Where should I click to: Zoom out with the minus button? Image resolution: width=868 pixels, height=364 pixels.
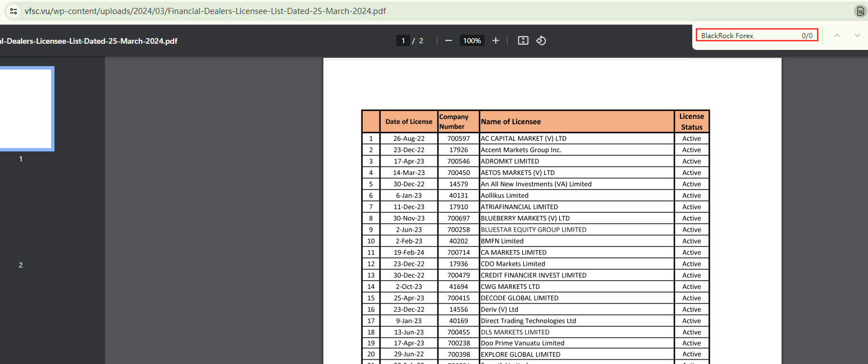point(448,40)
